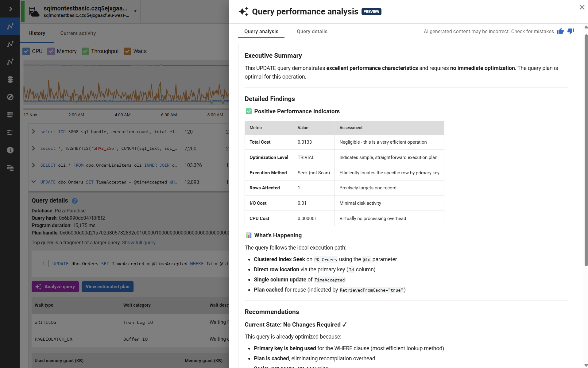Uncheck the CPU checkbox
This screenshot has height=368, width=588.
click(26, 51)
